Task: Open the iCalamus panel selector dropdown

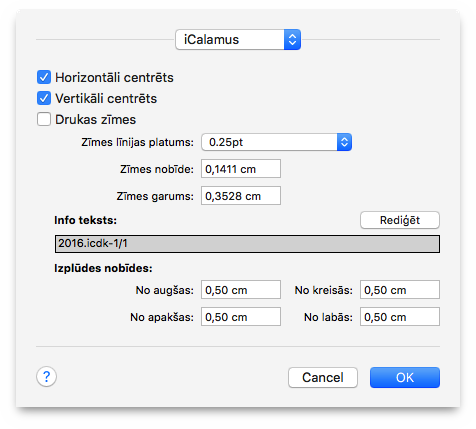Action: click(x=238, y=40)
